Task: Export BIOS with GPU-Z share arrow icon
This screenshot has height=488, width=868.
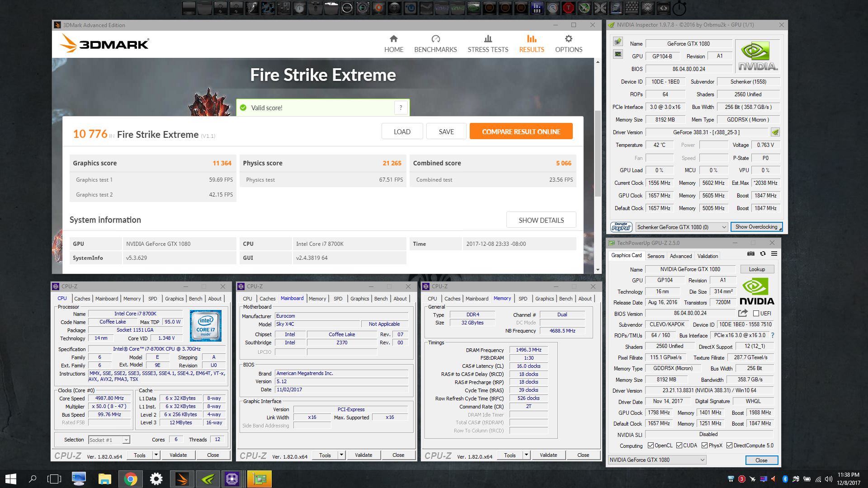Action: [743, 313]
